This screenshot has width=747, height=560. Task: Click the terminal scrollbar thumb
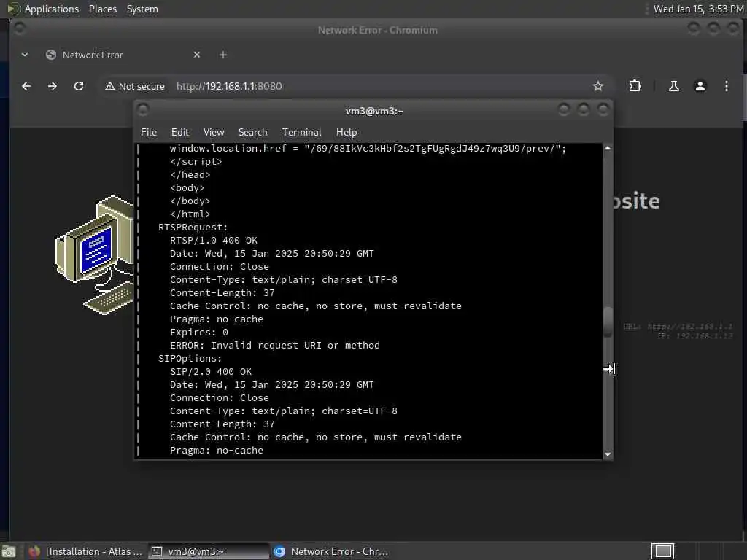[608, 322]
